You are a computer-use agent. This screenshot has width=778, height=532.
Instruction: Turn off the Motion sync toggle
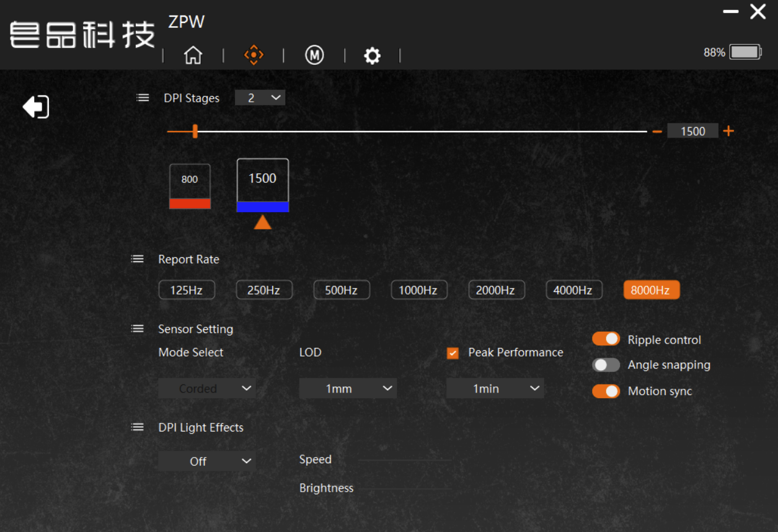click(606, 391)
